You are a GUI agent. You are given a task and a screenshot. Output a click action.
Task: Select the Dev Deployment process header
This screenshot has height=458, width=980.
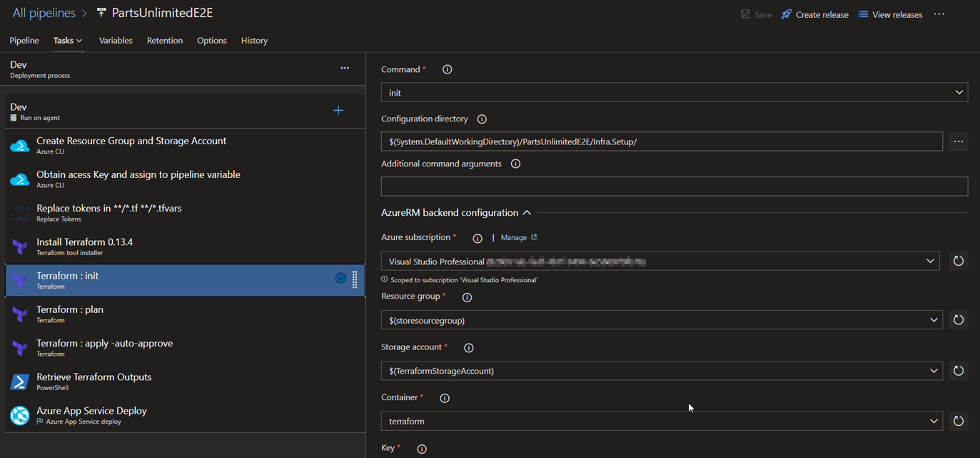[x=182, y=69]
